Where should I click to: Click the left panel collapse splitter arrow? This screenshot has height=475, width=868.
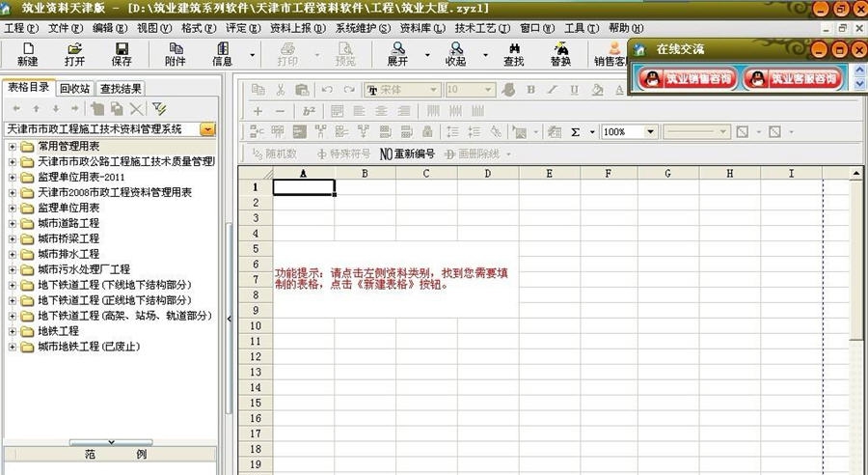pos(229,319)
